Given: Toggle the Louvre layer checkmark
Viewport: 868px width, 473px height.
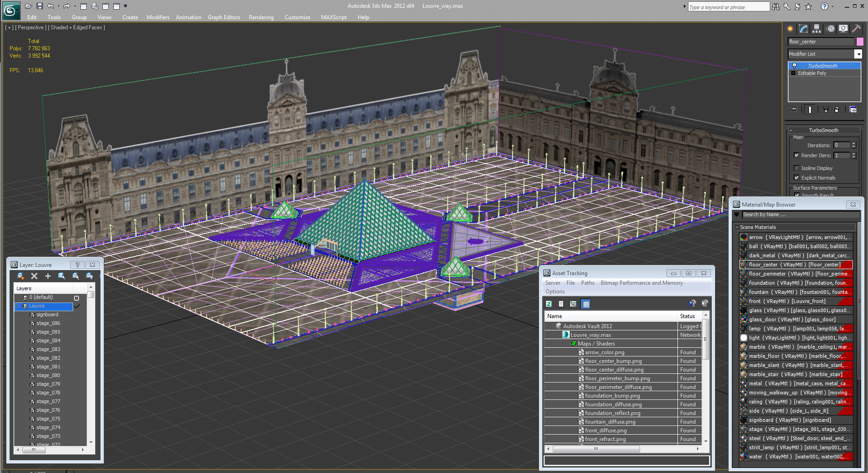Looking at the screenshot, I should click(x=76, y=306).
